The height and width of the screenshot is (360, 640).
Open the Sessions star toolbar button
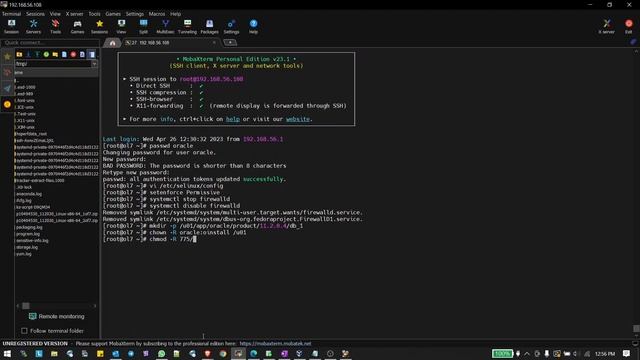click(x=99, y=27)
